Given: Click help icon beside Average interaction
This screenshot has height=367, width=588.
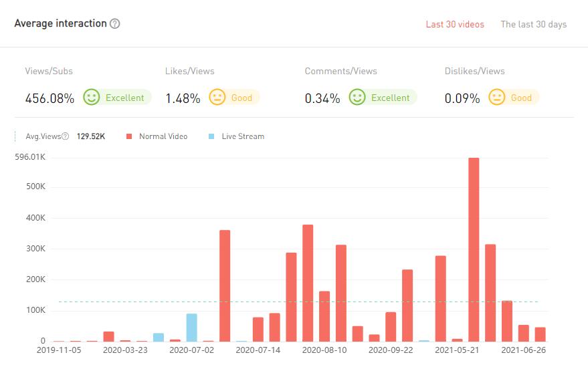Looking at the screenshot, I should point(115,24).
